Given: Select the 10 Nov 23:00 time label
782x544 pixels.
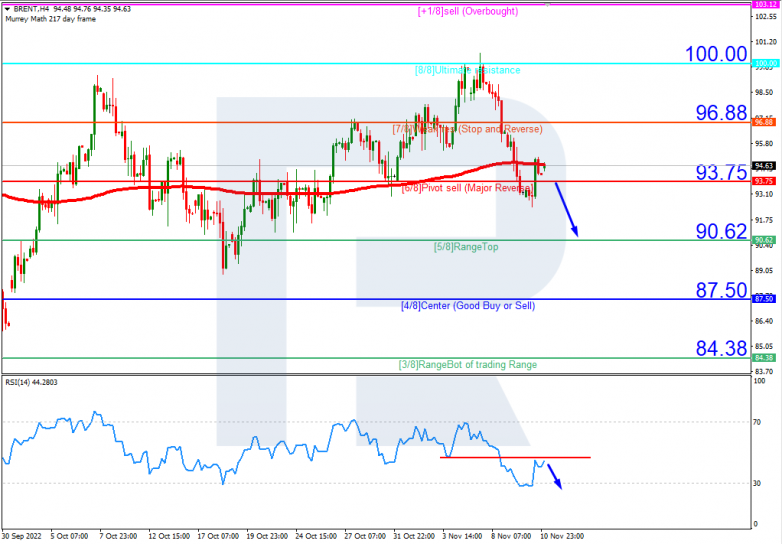Looking at the screenshot, I should tap(562, 537).
